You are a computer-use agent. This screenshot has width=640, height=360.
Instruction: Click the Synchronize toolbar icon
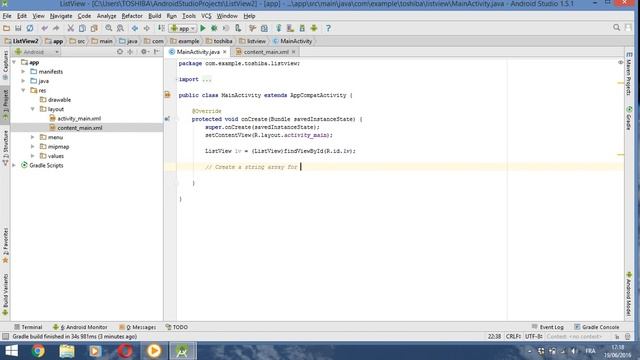coord(30,28)
